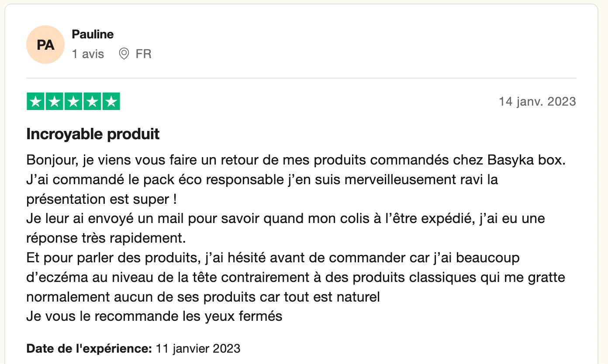Image resolution: width=608 pixels, height=364 pixels.
Task: Click the '11 janvier 2023' experience date
Action: pos(198,348)
